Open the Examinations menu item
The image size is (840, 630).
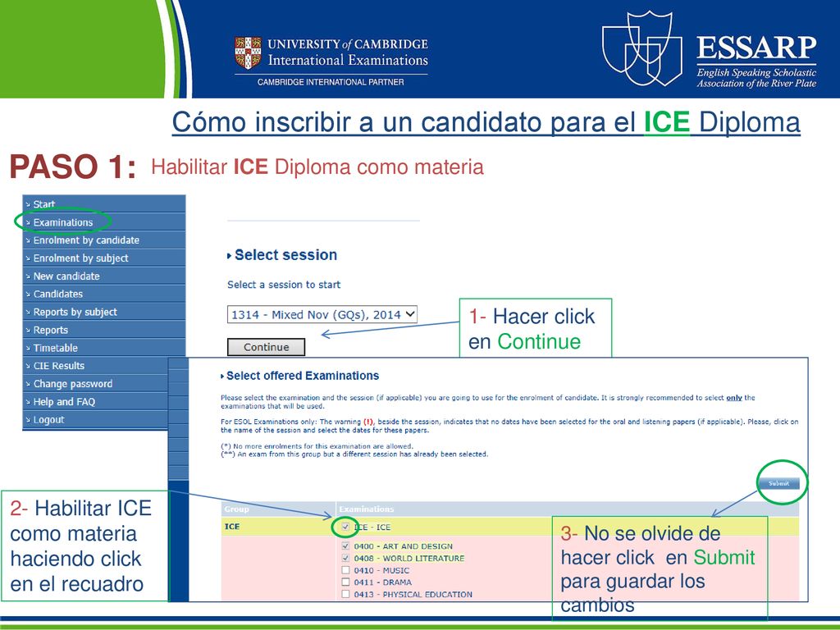(104, 221)
